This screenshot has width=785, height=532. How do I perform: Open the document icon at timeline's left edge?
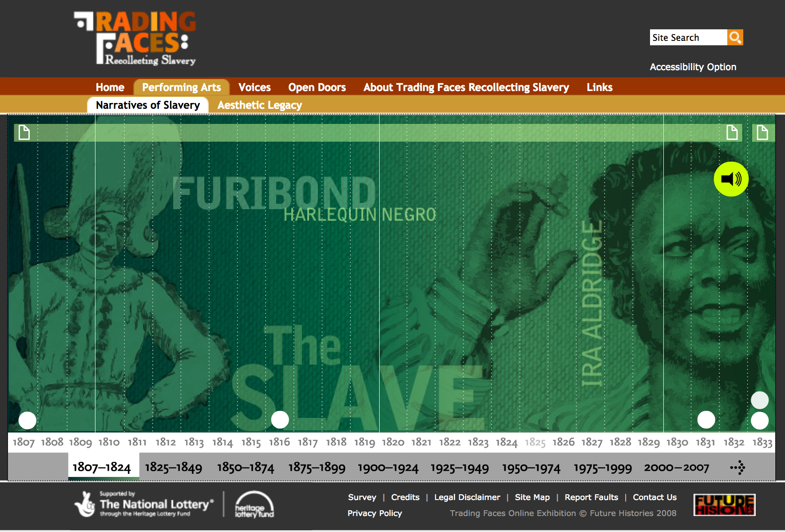click(24, 132)
